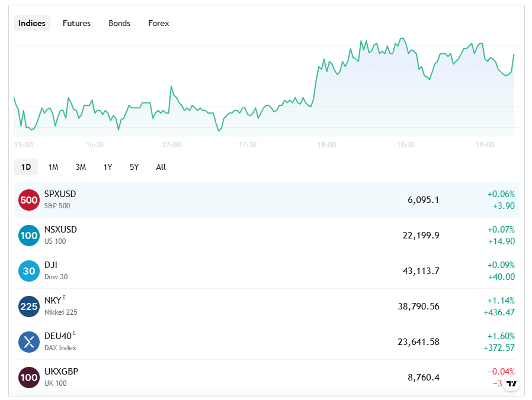Choose the 1Y time range

pos(108,167)
